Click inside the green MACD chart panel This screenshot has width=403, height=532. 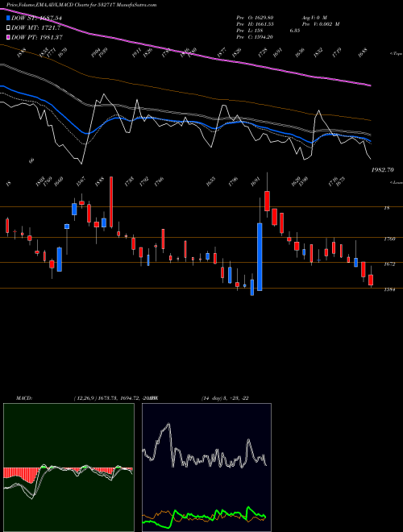click(x=69, y=468)
